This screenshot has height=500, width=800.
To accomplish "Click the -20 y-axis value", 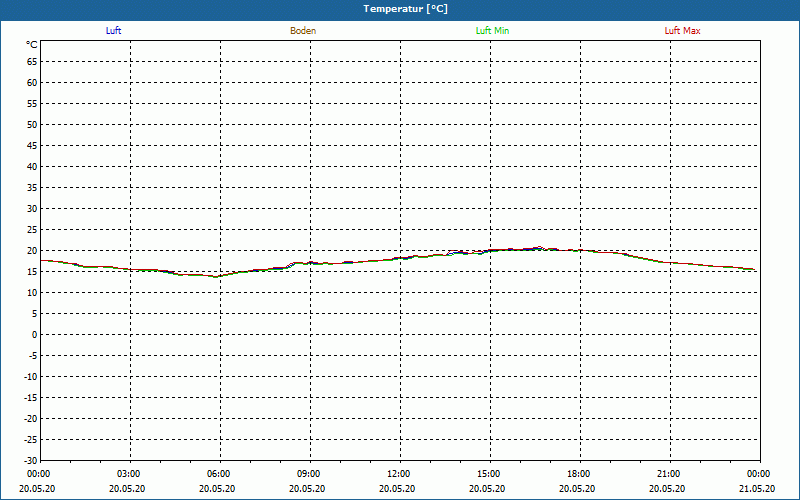I will coord(31,419).
